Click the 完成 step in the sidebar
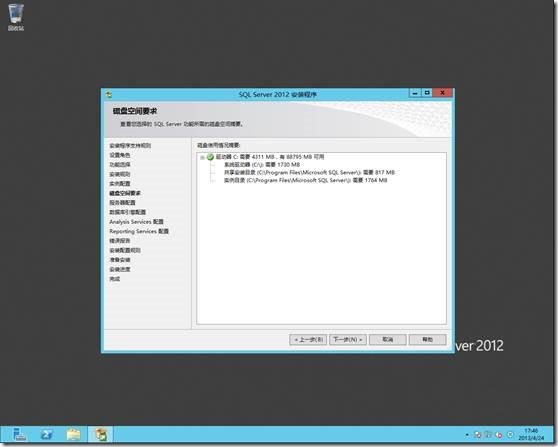558x447 pixels. pos(115,279)
